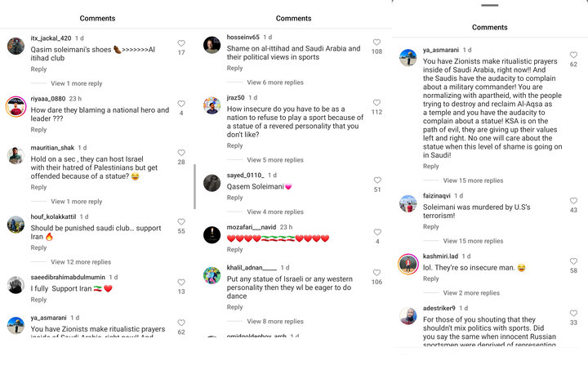
Task: Tap the heart next to kashmiri.lad's comment
Action: pos(573,261)
